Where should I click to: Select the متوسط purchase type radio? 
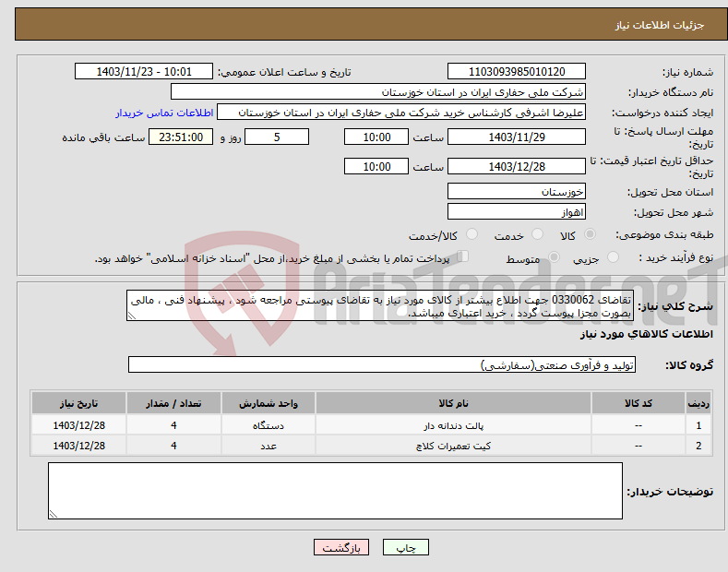coord(554,256)
